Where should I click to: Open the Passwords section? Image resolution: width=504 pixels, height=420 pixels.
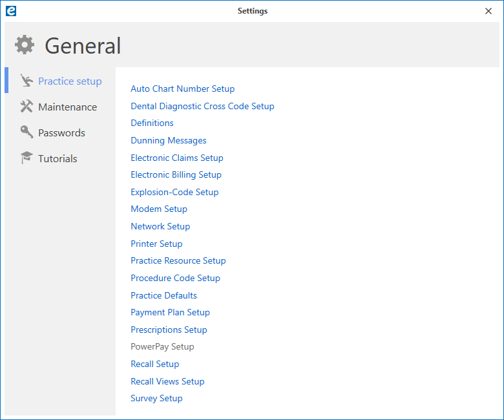62,132
